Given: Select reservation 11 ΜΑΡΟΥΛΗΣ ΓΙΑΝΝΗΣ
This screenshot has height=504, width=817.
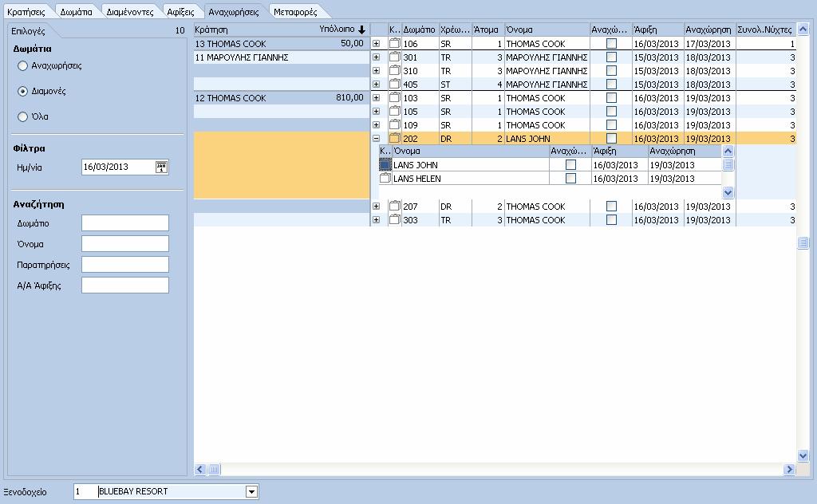Looking at the screenshot, I should 282,57.
